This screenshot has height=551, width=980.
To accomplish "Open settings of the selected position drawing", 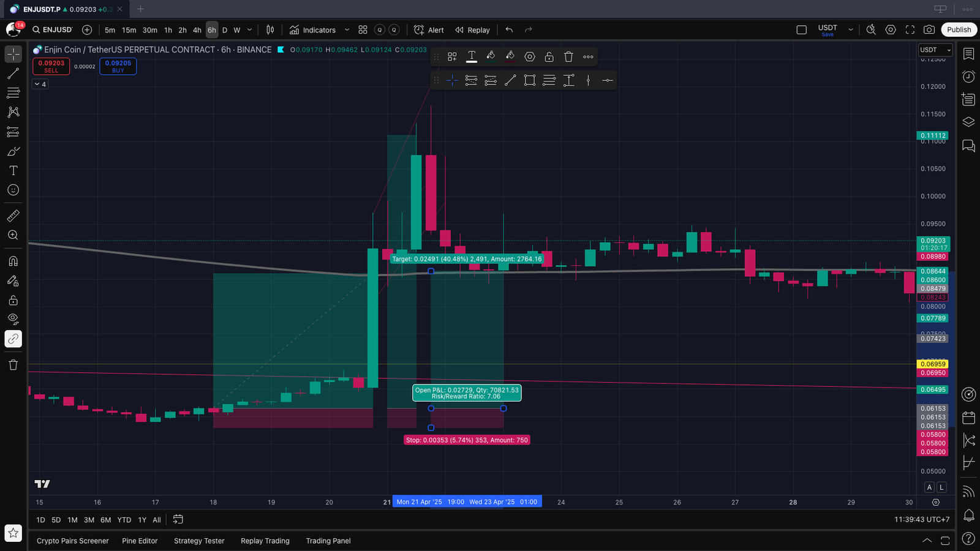I will (530, 57).
